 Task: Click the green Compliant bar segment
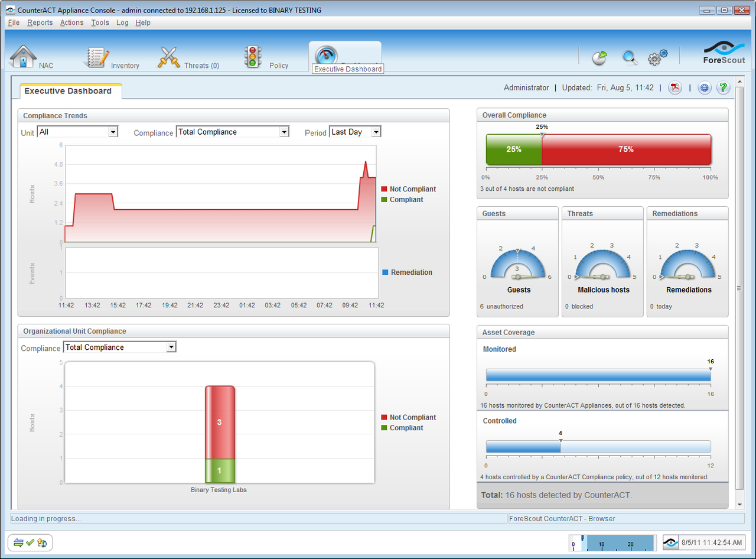[x=220, y=470]
